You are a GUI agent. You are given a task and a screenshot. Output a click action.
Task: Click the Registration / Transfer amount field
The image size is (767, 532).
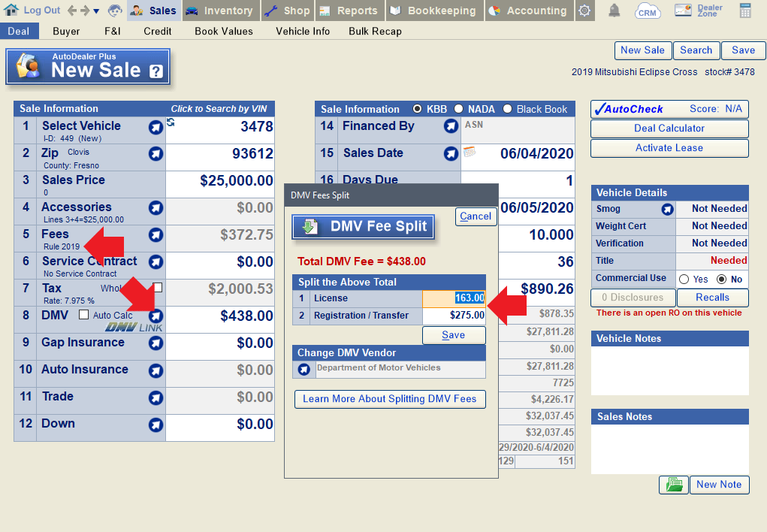(x=454, y=316)
